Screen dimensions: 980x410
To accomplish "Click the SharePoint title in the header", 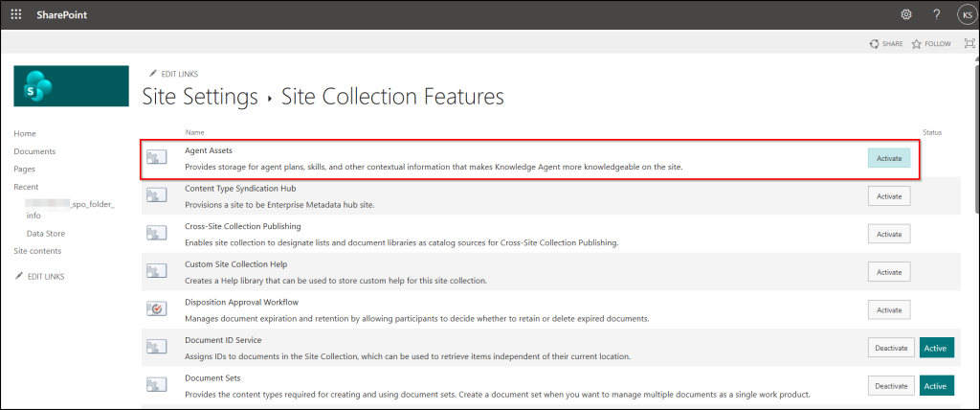I will [62, 15].
